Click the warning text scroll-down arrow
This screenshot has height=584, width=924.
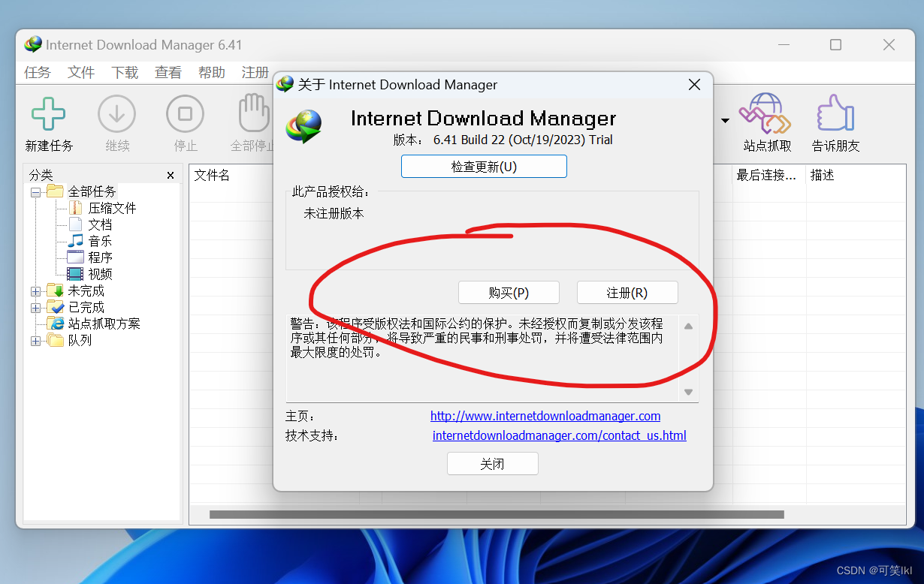tap(688, 392)
